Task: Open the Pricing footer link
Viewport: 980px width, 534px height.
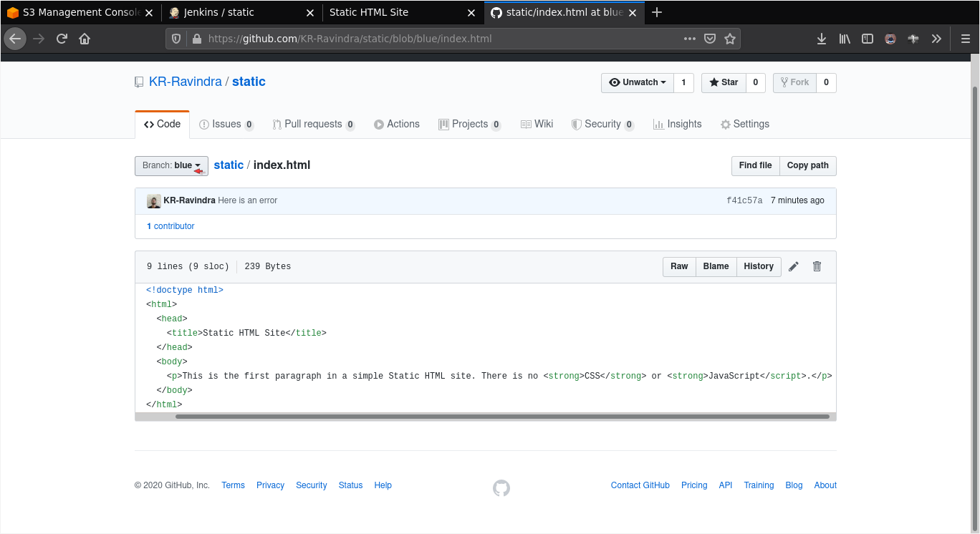Action: pos(694,485)
